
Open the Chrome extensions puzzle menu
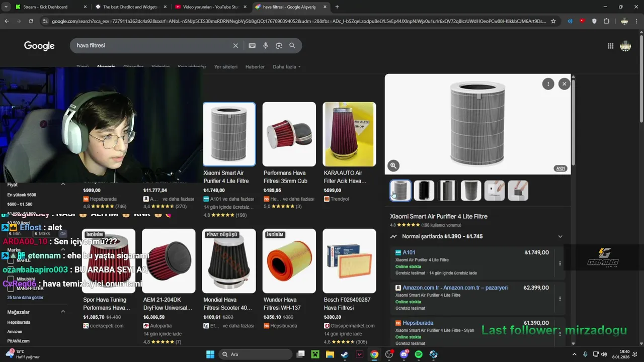coord(606,21)
